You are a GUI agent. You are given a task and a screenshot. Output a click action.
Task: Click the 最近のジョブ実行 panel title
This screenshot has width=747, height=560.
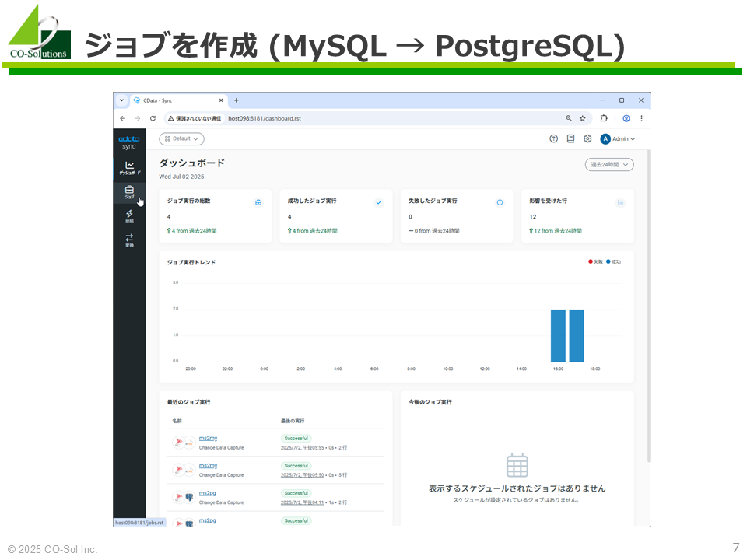(188, 402)
